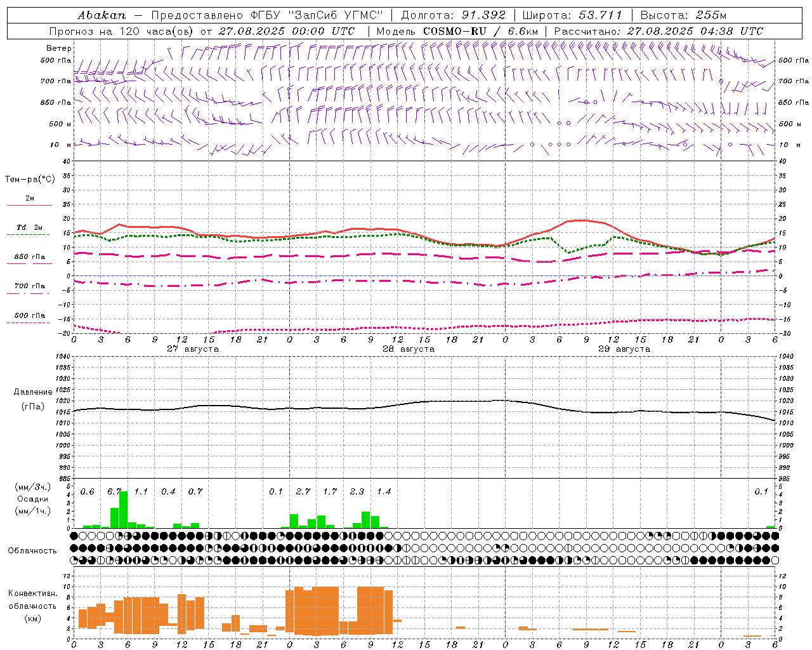
Task: Click the "28 августа" date label
Action: [x=409, y=349]
